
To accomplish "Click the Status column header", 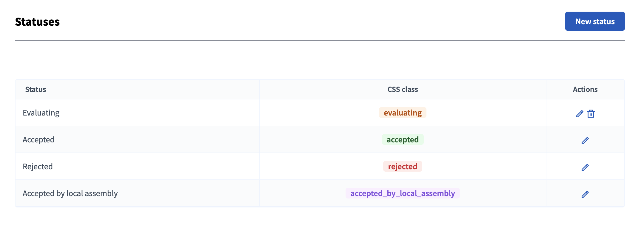I will click(x=36, y=90).
